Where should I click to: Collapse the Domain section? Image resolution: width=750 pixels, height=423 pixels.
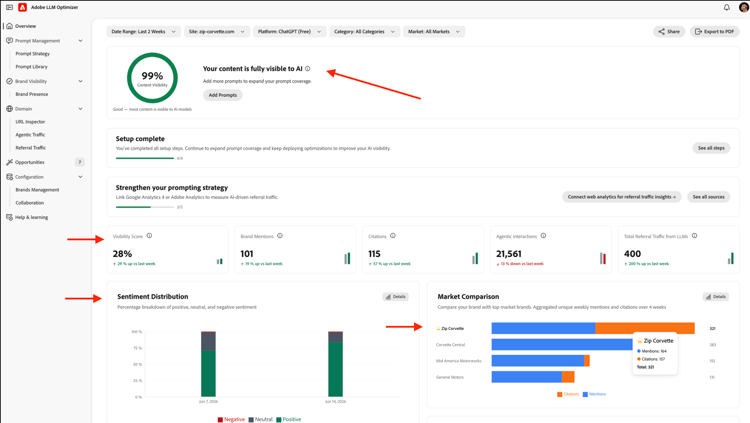(x=80, y=109)
